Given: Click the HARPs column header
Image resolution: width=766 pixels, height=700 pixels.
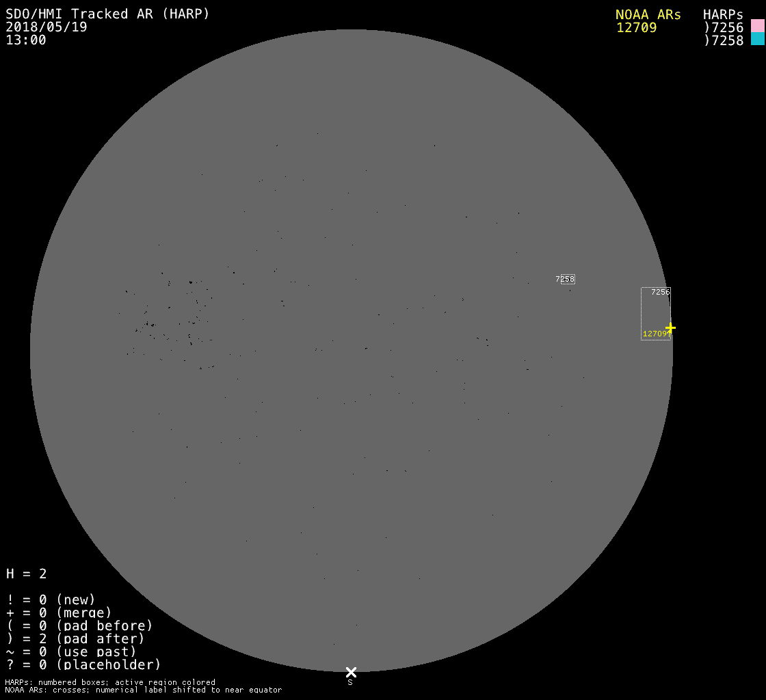Looking at the screenshot, I should [x=723, y=14].
